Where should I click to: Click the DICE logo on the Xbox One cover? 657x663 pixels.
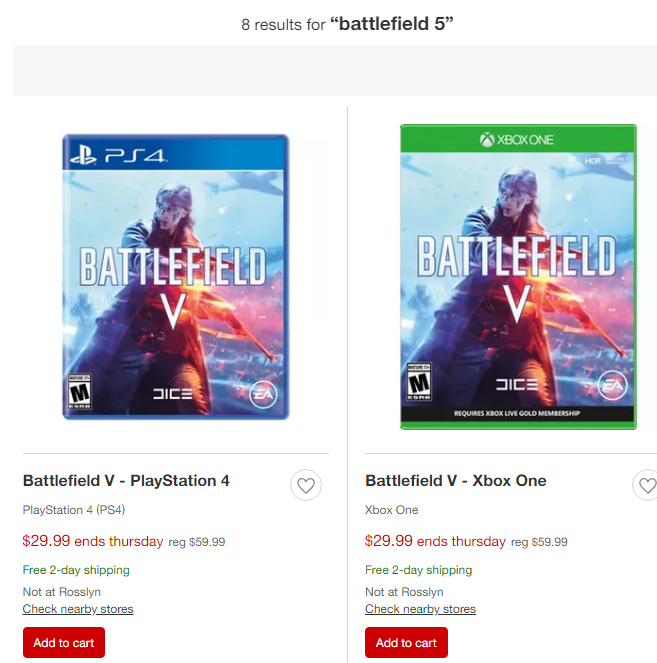pyautogui.click(x=517, y=384)
